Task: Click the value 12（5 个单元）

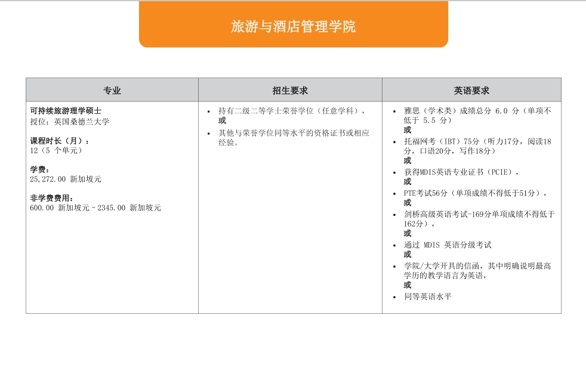Action: pyautogui.click(x=56, y=150)
